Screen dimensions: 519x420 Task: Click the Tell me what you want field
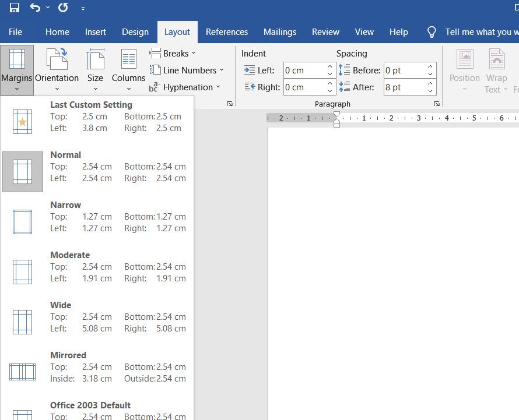tap(482, 32)
